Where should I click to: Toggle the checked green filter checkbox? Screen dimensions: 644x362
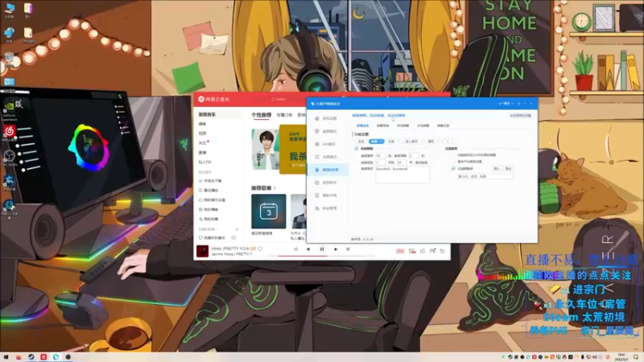[x=453, y=169]
